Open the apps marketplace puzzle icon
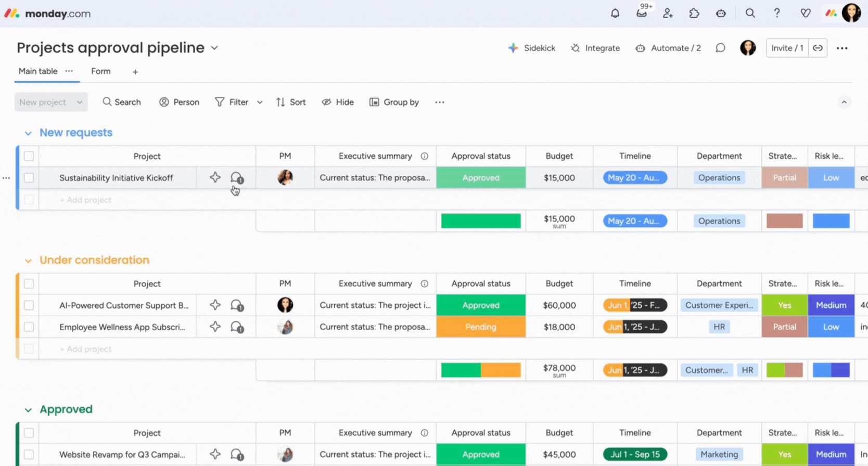Image resolution: width=868 pixels, height=466 pixels. tap(694, 14)
